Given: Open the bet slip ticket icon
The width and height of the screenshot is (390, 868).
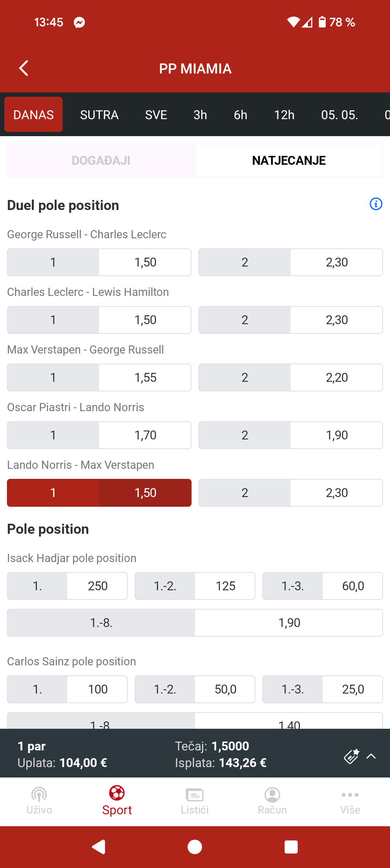Looking at the screenshot, I should (x=352, y=756).
